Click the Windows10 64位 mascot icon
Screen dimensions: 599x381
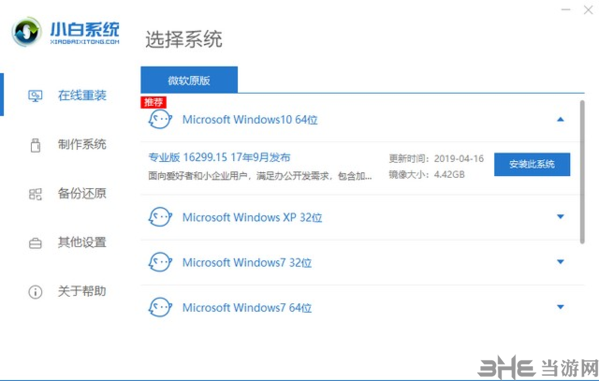point(160,120)
